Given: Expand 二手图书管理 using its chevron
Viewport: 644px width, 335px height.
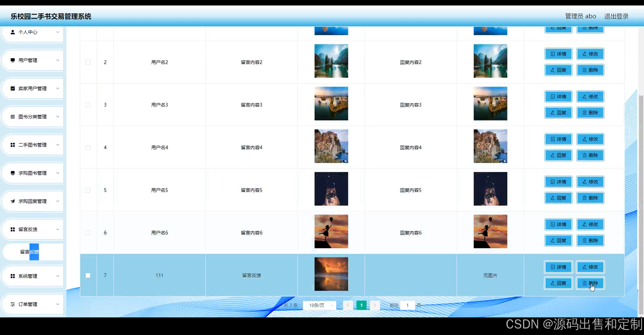Looking at the screenshot, I should [58, 145].
